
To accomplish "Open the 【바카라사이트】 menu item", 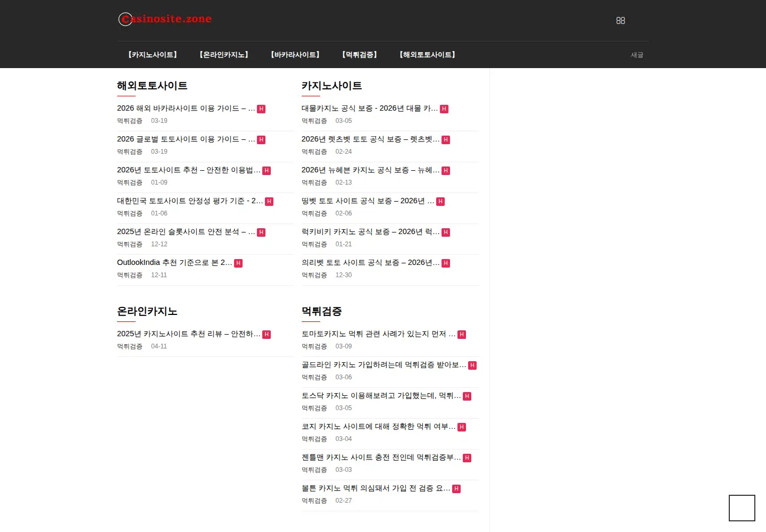I will (295, 55).
